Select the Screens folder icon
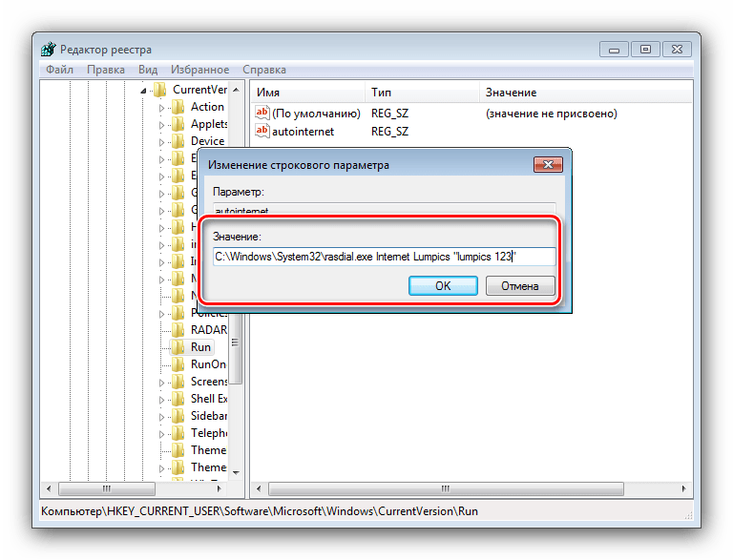 (x=178, y=382)
